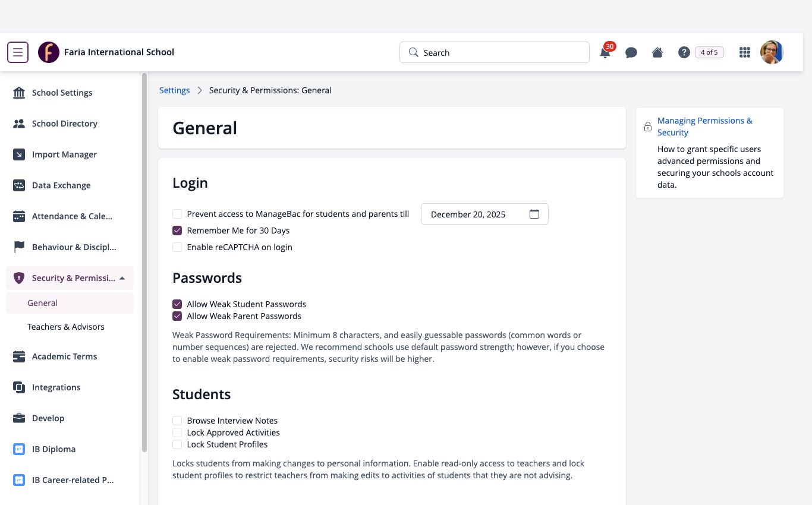Open the calendar icon in date field

coord(534,214)
